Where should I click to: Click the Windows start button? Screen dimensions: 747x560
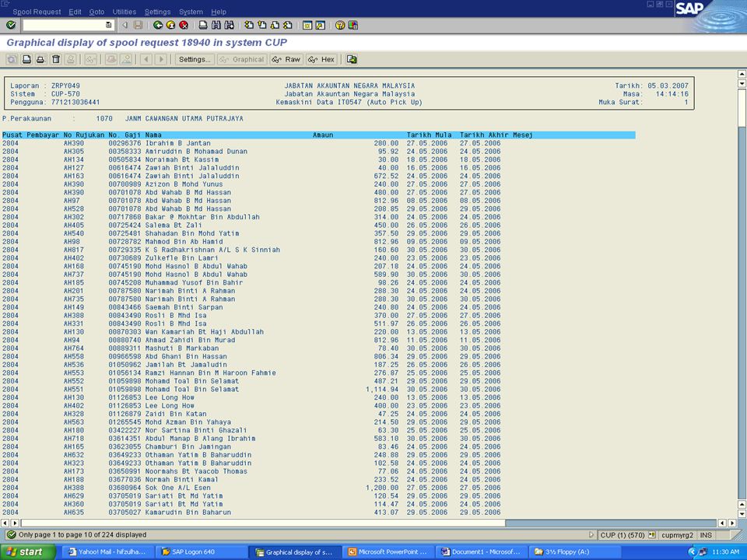tap(28, 552)
